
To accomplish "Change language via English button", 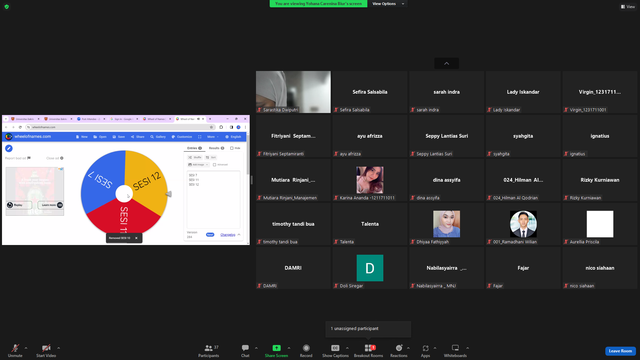I will pos(233,137).
